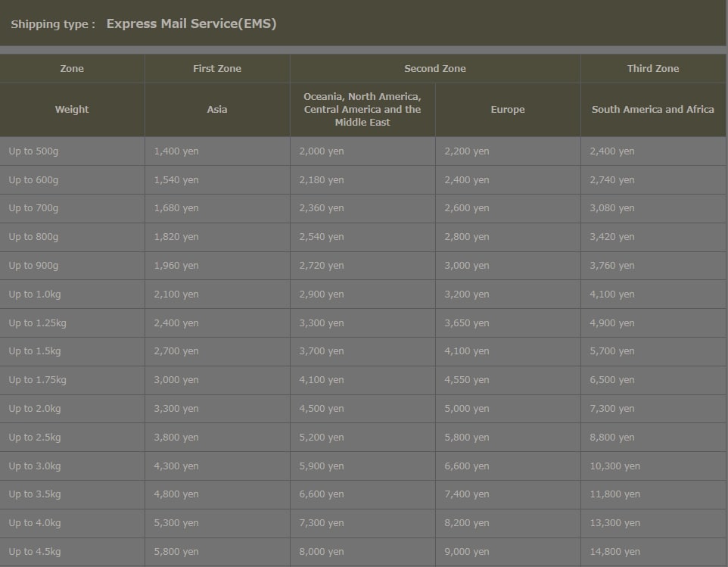Click the Europe price for 900g
The width and height of the screenshot is (728, 567).
pyautogui.click(x=467, y=266)
